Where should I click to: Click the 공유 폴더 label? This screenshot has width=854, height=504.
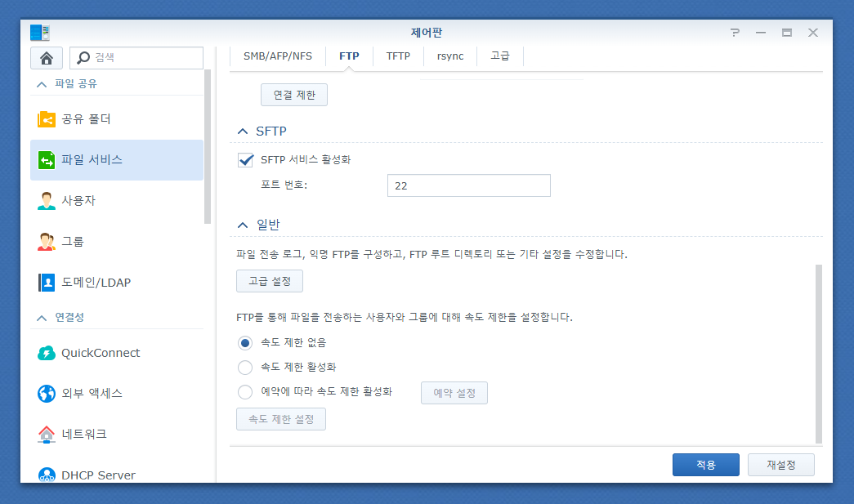coord(86,119)
